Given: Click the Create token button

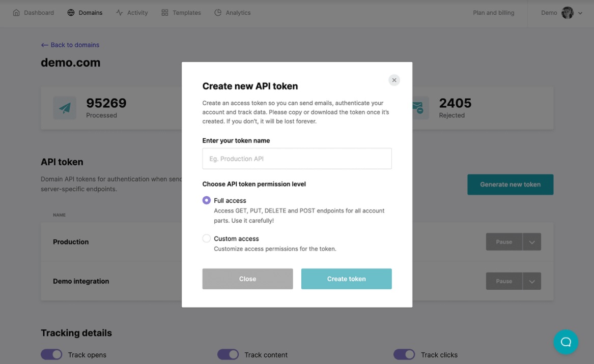Looking at the screenshot, I should (346, 279).
